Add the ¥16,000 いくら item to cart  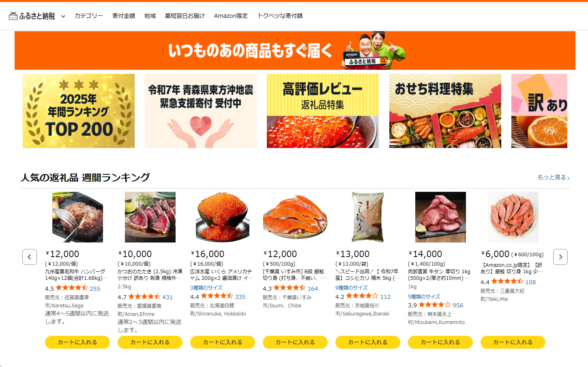click(x=223, y=342)
